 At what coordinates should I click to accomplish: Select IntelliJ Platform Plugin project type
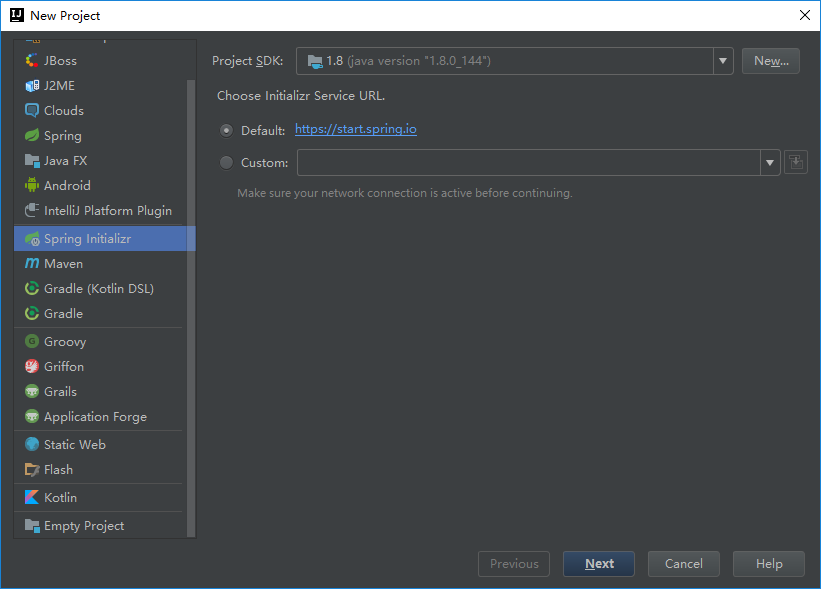100,210
